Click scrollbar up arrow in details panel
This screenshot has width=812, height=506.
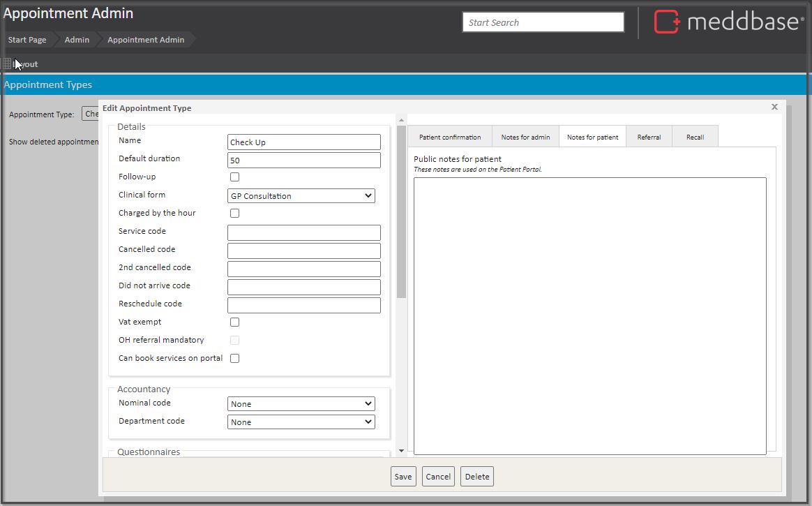click(x=401, y=121)
